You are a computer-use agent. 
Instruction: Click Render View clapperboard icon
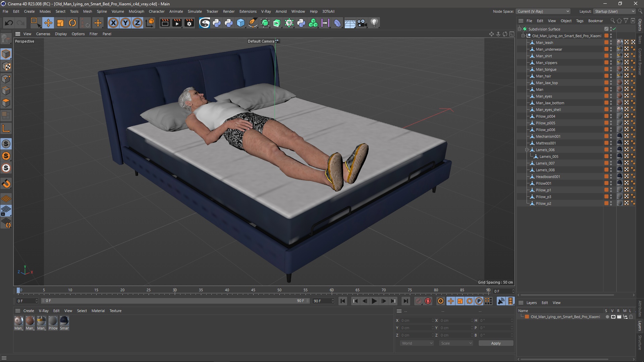point(165,23)
